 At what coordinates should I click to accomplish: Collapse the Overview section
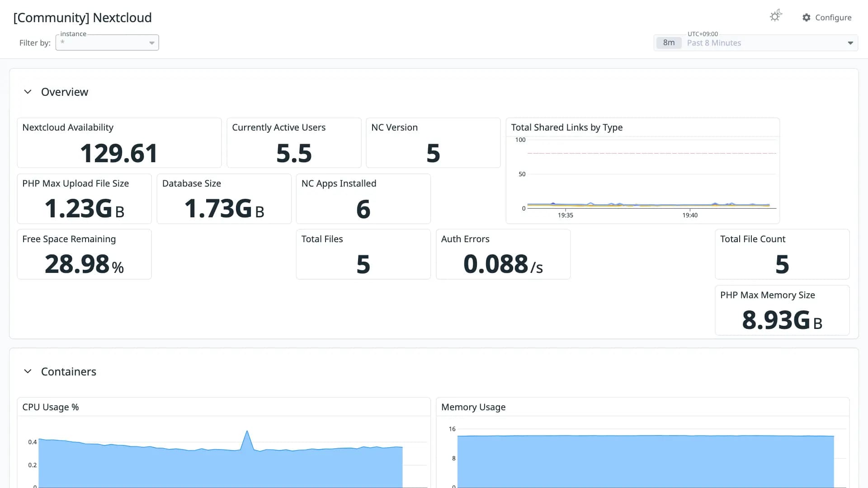click(28, 92)
